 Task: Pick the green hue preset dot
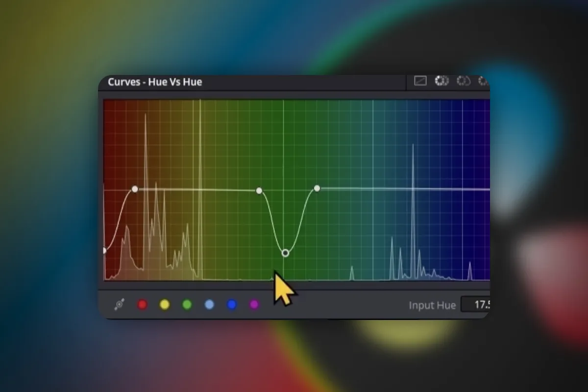pyautogui.click(x=187, y=305)
